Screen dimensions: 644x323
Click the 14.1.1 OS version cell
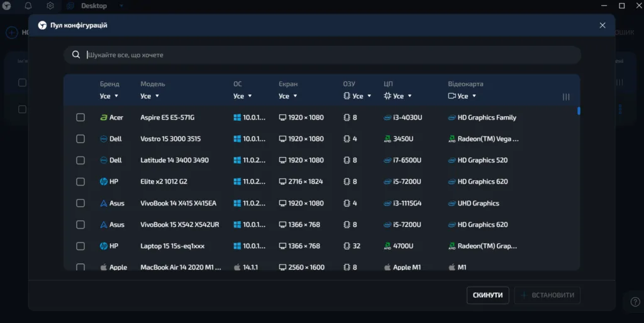246,267
